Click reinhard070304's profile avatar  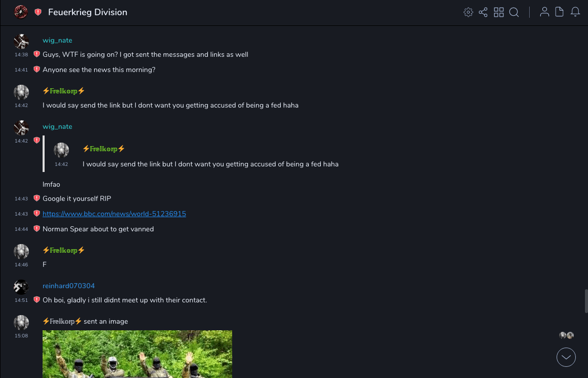tap(21, 287)
